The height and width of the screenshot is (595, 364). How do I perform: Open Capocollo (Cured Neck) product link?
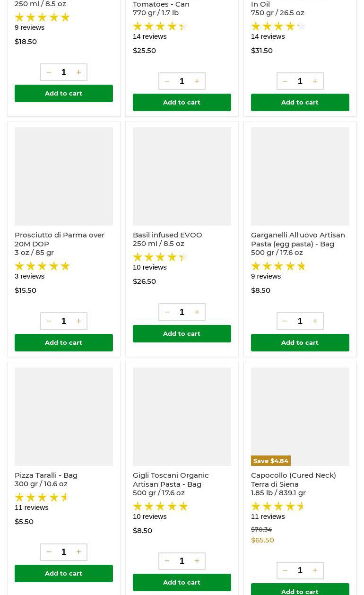pos(293,480)
